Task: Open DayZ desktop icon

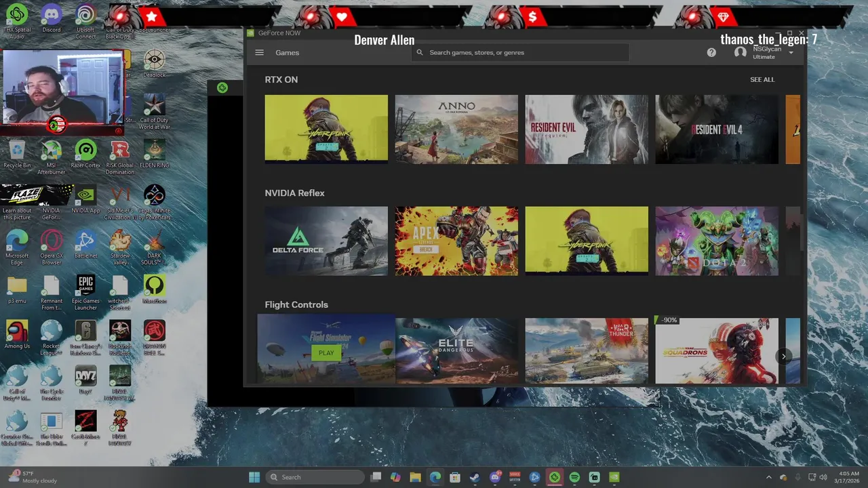Action: coord(85,380)
